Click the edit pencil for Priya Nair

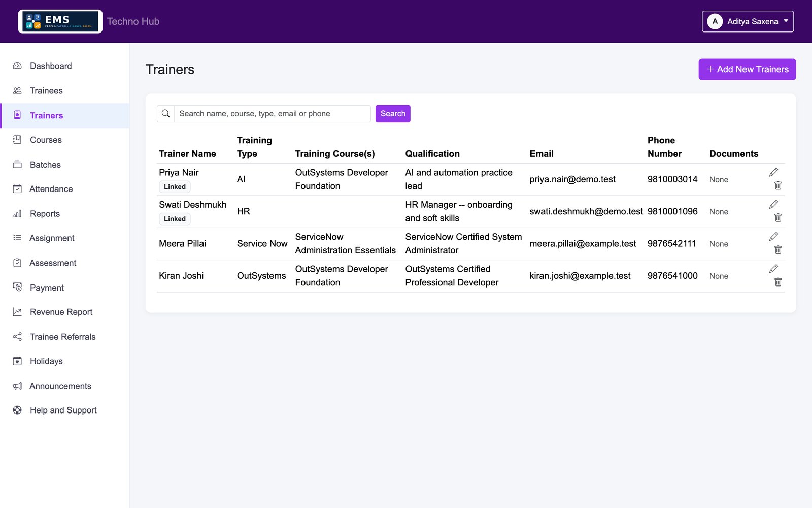tap(773, 172)
